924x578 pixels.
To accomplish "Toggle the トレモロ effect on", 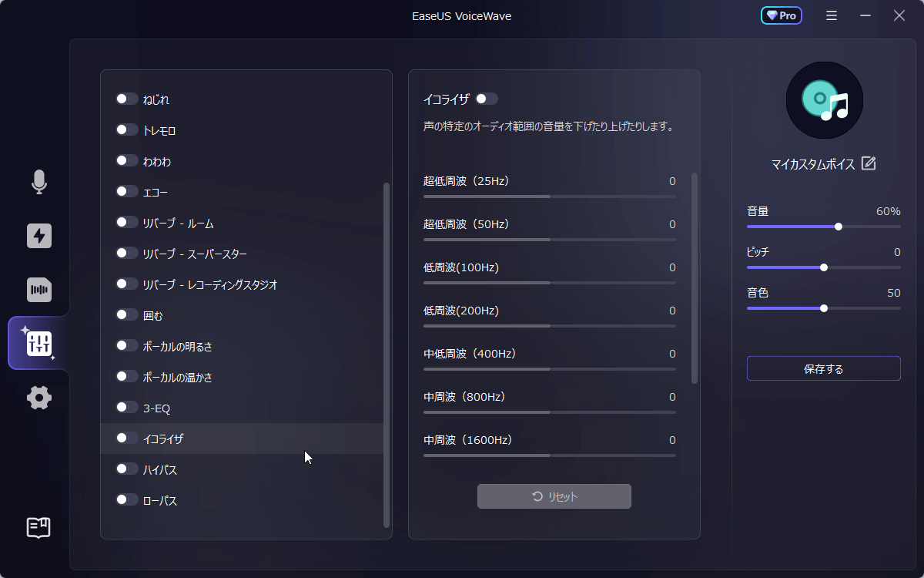I will click(x=126, y=130).
